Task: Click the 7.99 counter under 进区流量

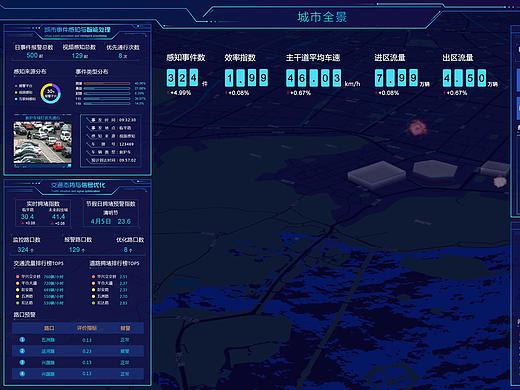Action: 396,78
